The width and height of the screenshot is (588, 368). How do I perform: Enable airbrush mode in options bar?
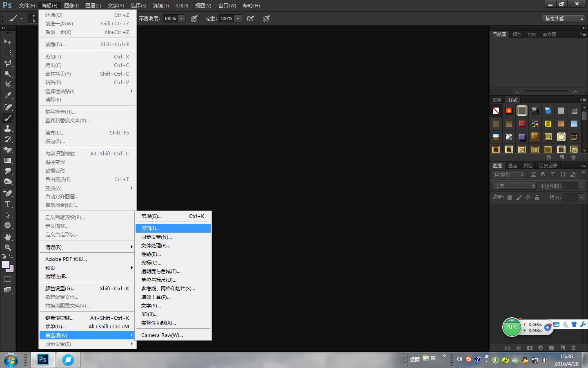[x=250, y=18]
